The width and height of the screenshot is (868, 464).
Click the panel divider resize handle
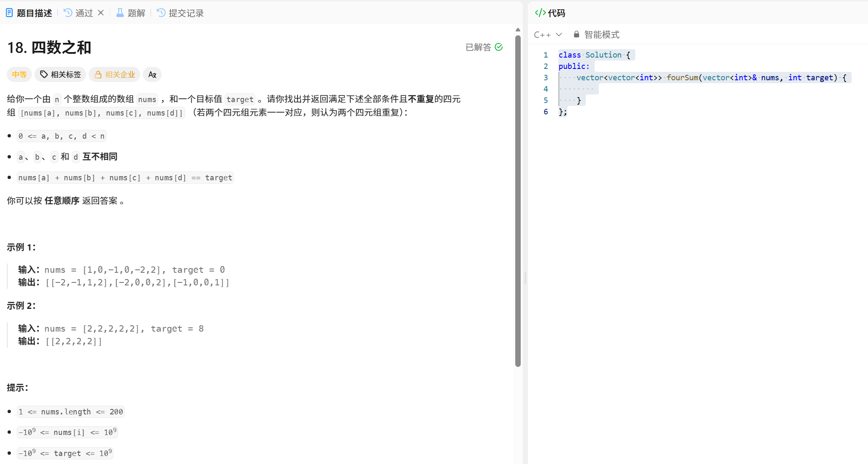click(525, 277)
